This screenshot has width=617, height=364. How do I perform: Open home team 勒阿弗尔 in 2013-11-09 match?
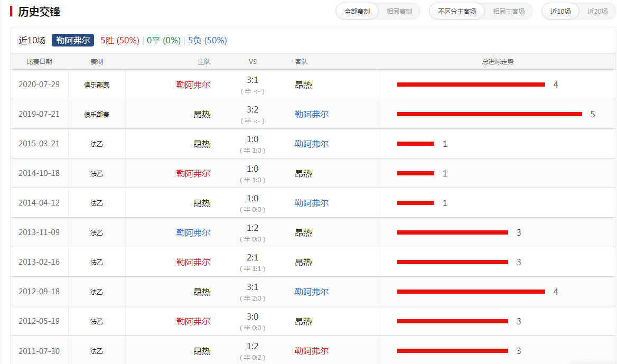(x=193, y=232)
